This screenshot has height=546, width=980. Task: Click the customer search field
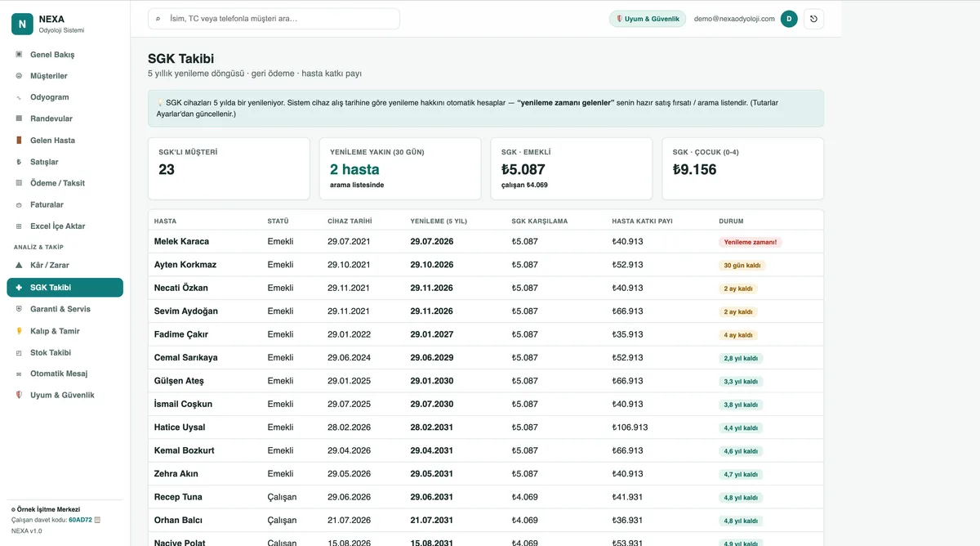click(274, 19)
